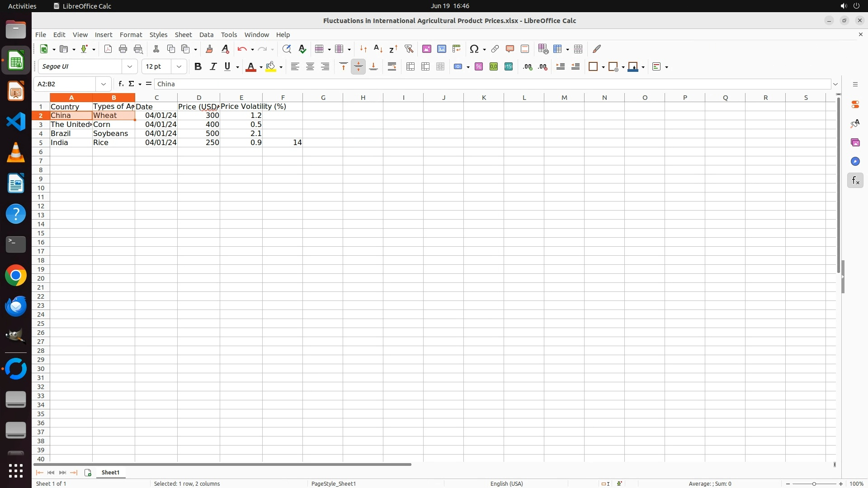Toggle bold formatting
Viewport: 868px width, 488px height.
[198, 67]
